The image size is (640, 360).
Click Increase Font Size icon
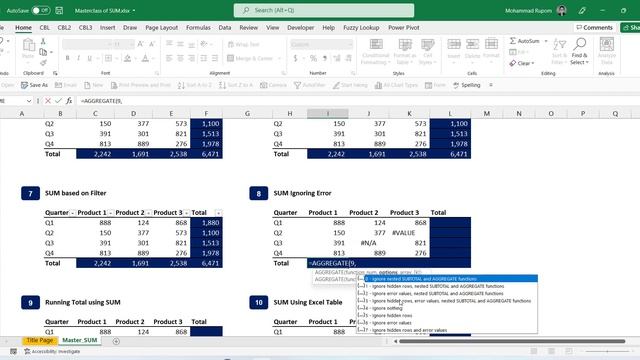pos(140,44)
